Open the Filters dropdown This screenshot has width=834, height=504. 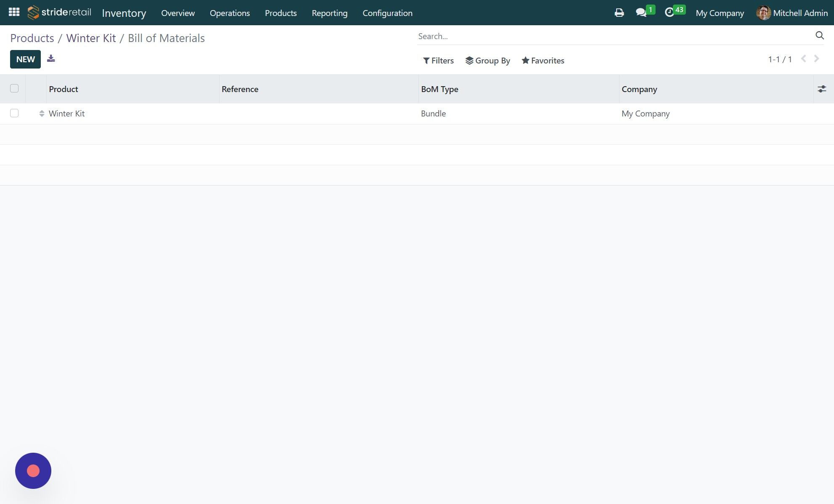438,61
